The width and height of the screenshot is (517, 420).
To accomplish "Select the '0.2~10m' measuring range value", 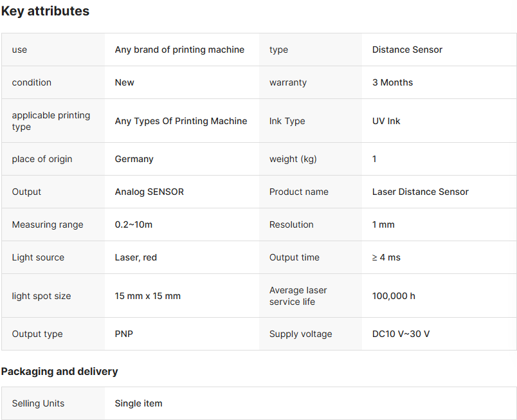I will tap(133, 224).
